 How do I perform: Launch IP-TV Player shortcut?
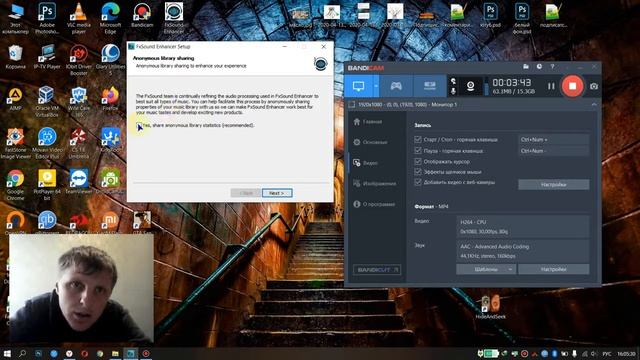click(47, 57)
